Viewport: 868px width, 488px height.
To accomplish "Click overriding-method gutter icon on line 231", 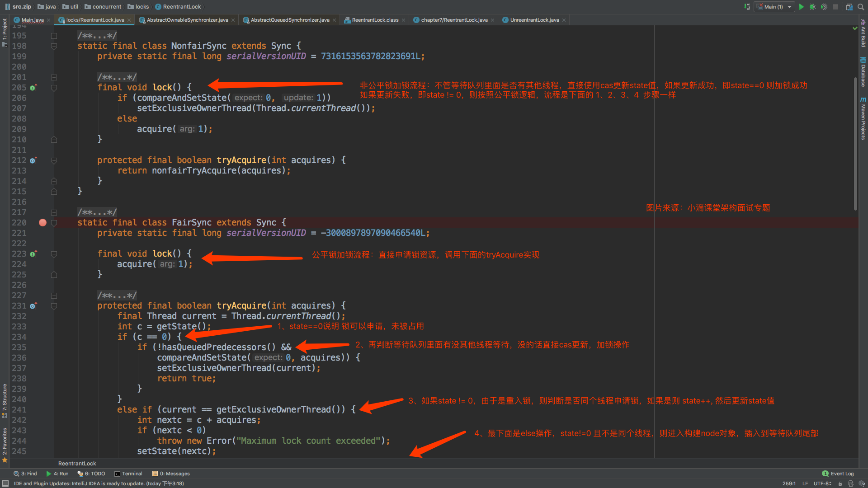I will pyautogui.click(x=33, y=306).
